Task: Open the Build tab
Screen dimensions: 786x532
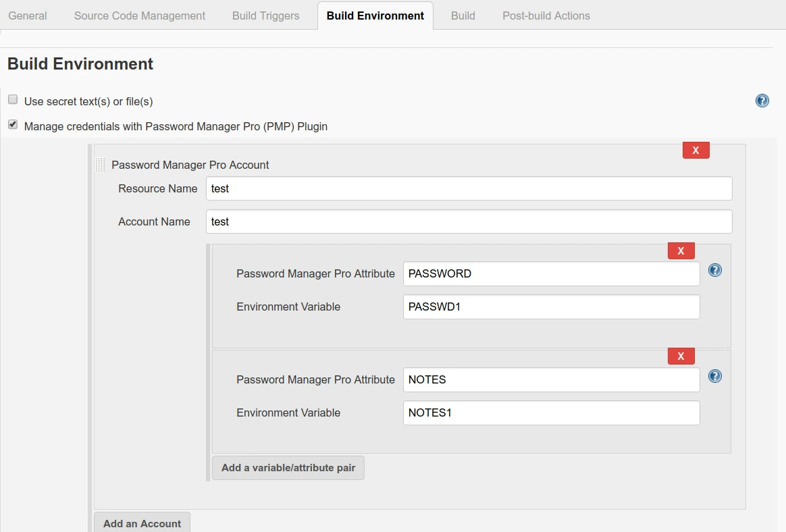Action: click(463, 15)
